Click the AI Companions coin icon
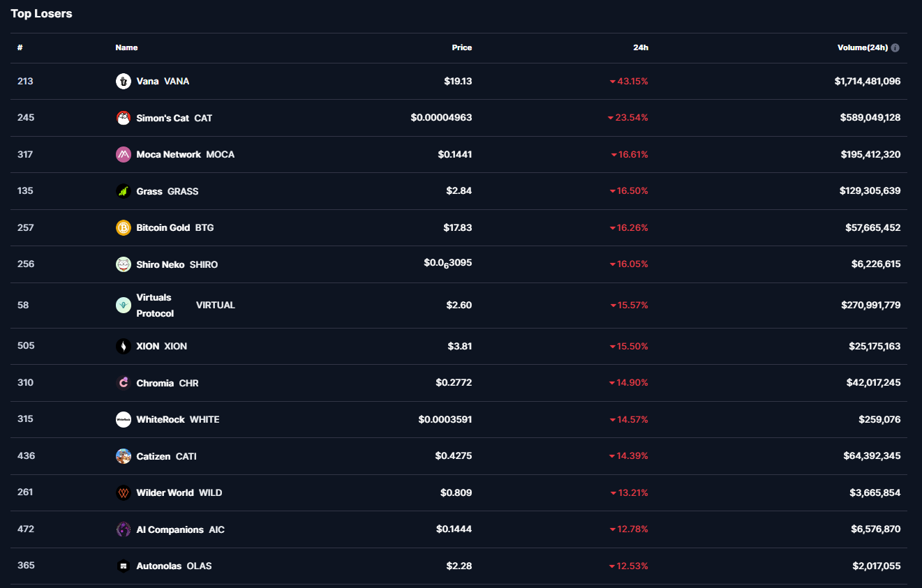 click(x=123, y=529)
